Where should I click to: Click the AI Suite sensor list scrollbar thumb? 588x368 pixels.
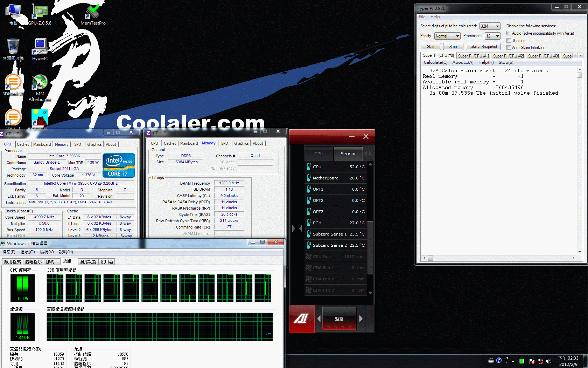pyautogui.click(x=370, y=247)
